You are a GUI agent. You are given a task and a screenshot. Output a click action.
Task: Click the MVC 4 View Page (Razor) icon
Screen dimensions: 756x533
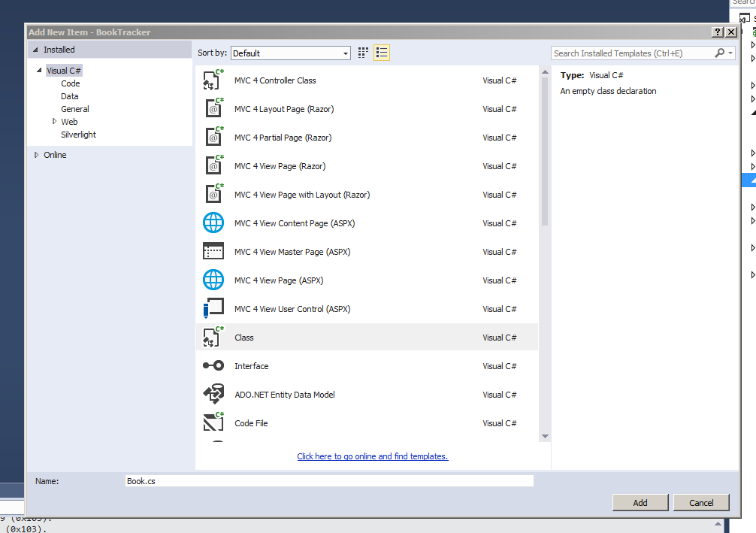coord(213,165)
